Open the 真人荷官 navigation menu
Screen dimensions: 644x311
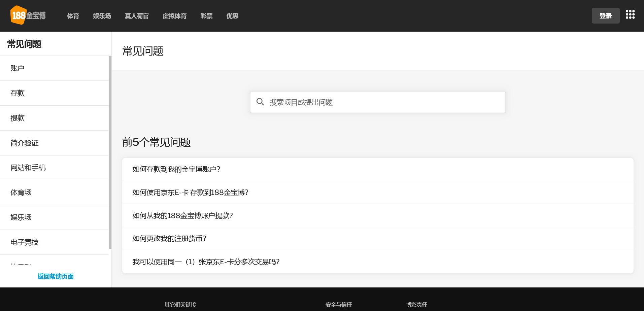[x=137, y=16]
